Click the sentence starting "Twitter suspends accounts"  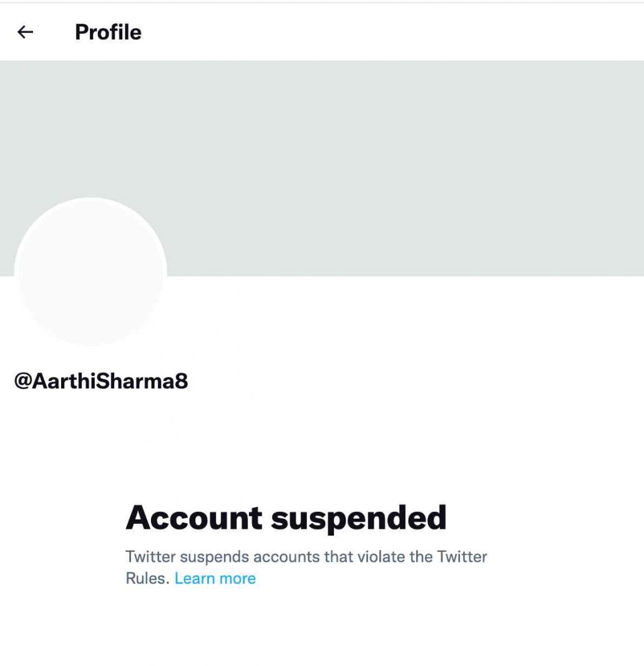click(x=306, y=556)
